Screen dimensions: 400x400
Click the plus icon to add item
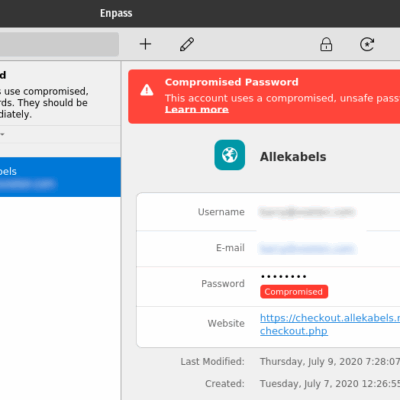(145, 44)
